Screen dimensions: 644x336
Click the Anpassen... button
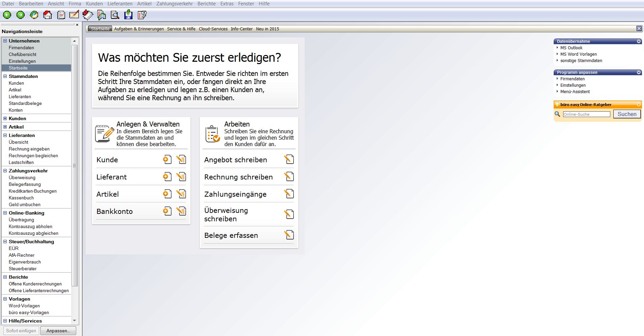click(x=58, y=331)
